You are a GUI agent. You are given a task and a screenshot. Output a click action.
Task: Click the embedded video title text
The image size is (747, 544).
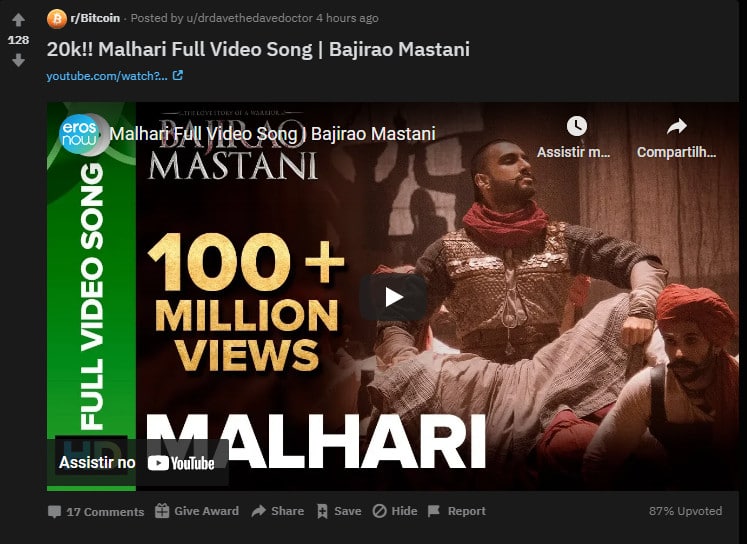point(273,134)
